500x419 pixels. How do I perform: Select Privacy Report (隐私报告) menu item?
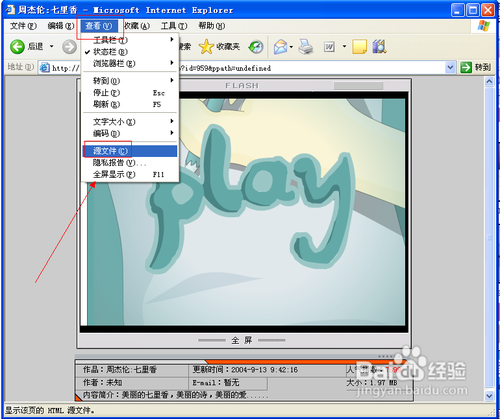coord(130,163)
